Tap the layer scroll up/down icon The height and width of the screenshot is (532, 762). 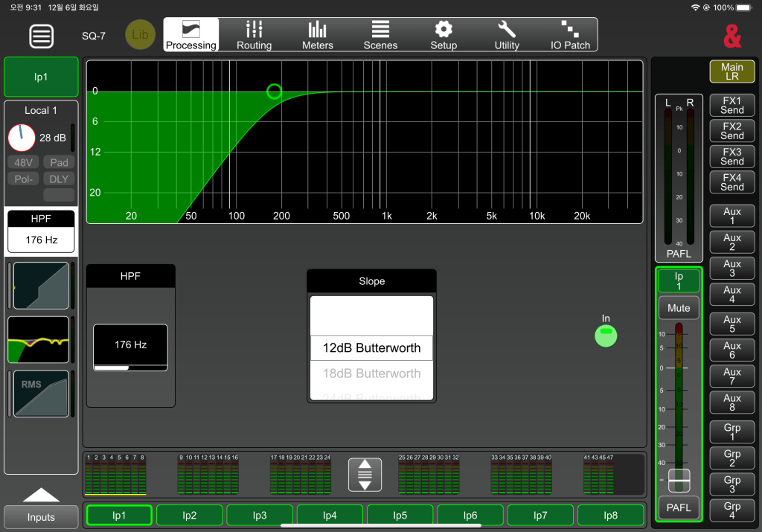coord(365,474)
